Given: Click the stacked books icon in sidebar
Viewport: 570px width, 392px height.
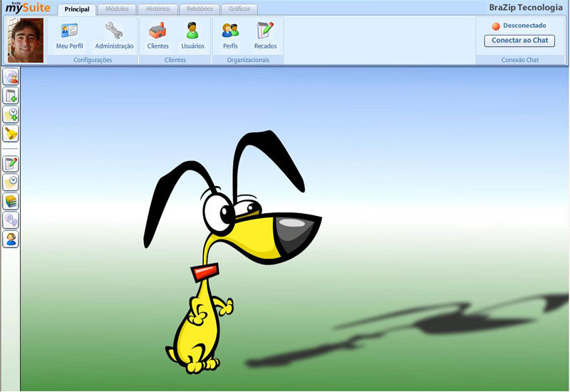Looking at the screenshot, I should tap(11, 202).
